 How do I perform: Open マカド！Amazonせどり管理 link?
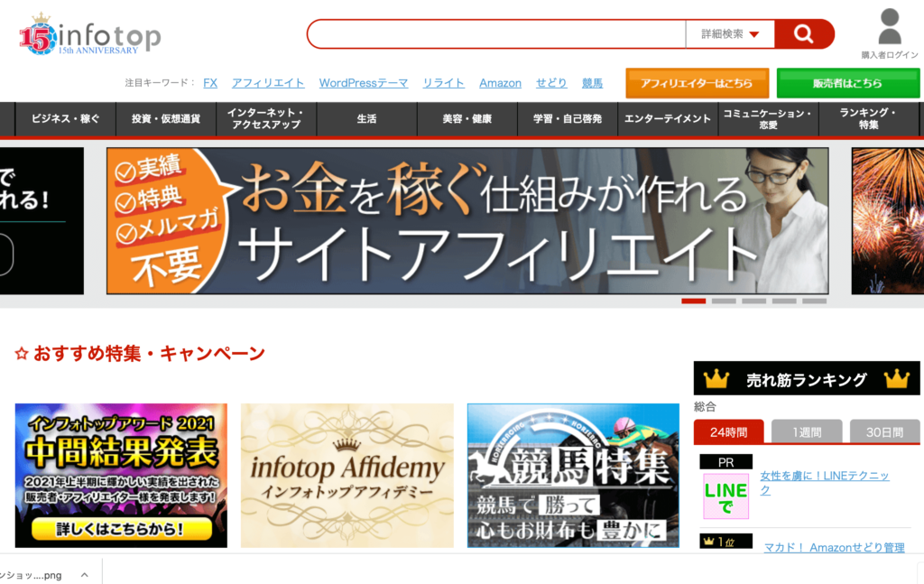click(x=834, y=548)
